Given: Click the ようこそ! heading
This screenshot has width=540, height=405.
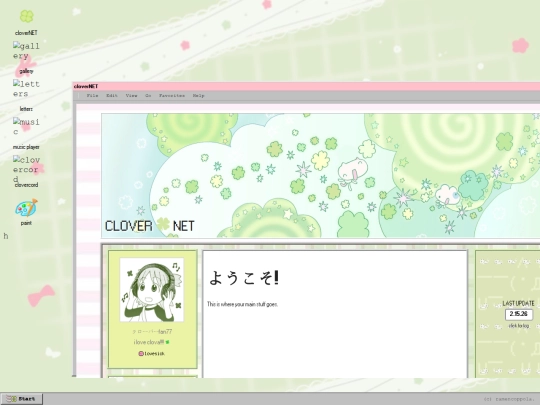Looking at the screenshot, I should pyautogui.click(x=244, y=278).
